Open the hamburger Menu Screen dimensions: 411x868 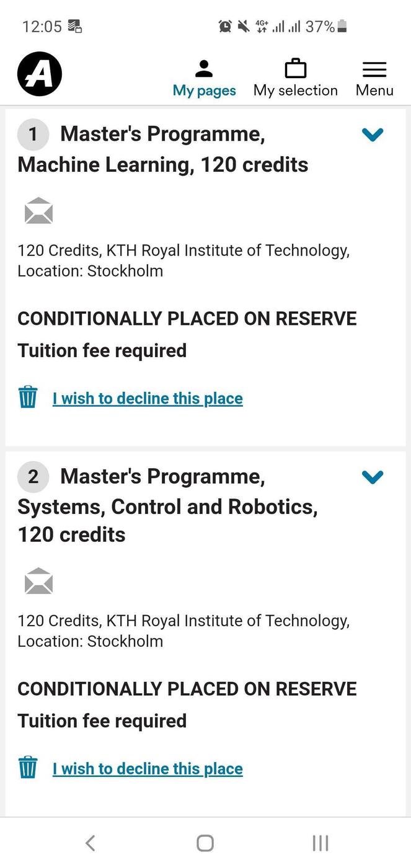point(374,79)
